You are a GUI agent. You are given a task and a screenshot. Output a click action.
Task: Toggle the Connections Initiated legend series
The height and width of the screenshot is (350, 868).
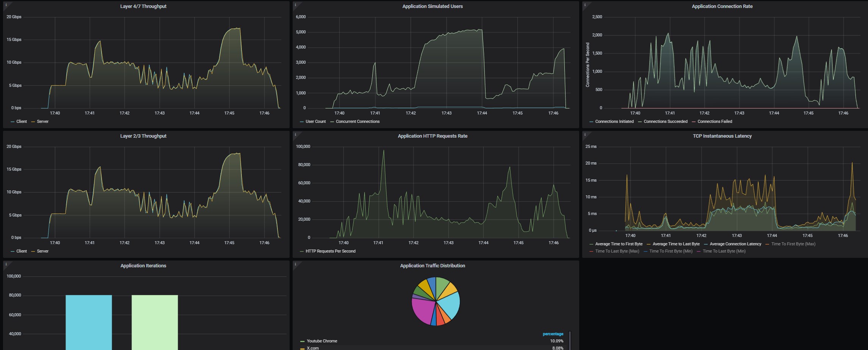(614, 122)
